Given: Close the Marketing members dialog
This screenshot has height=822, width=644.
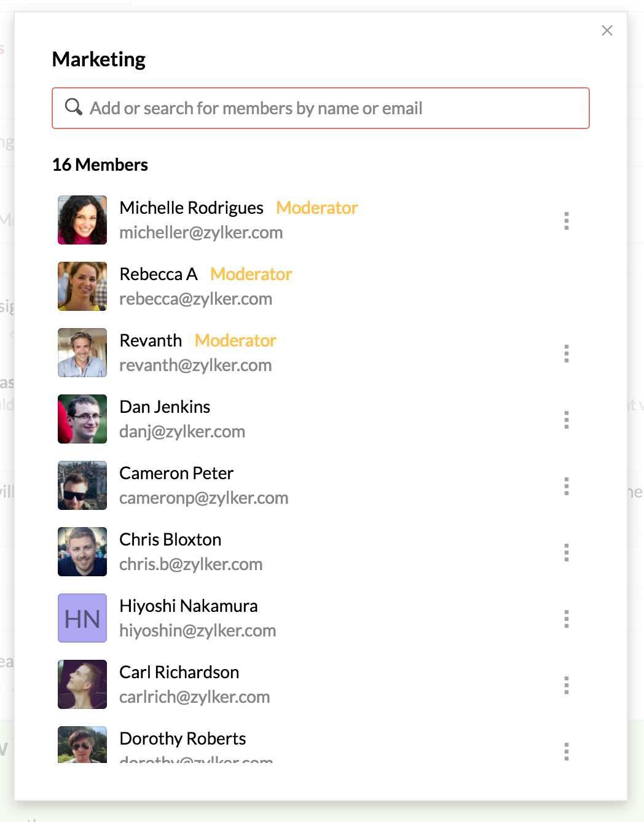Looking at the screenshot, I should 607,31.
